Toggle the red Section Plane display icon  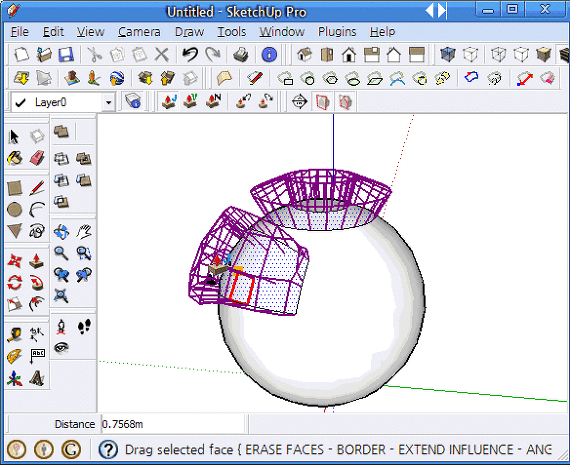(x=322, y=101)
